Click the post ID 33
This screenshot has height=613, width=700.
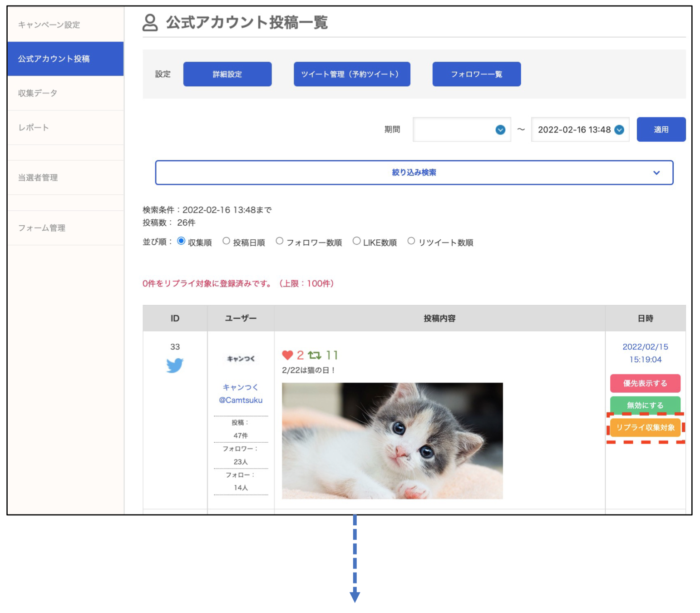(x=175, y=346)
